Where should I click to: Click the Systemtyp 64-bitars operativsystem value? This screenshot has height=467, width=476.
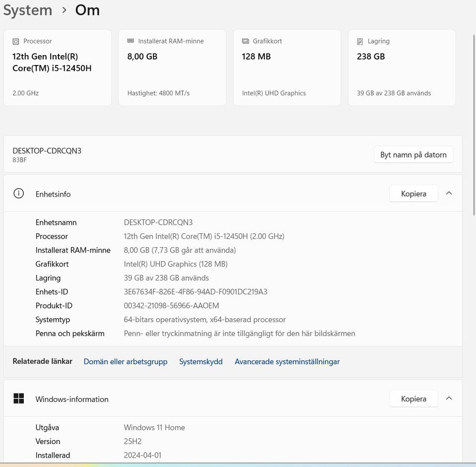pyautogui.click(x=205, y=320)
